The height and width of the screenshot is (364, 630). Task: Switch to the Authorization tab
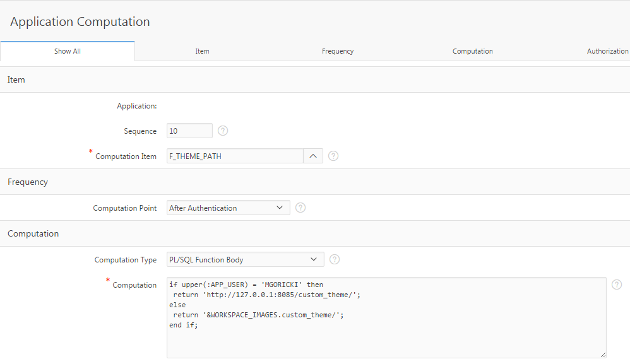[608, 51]
